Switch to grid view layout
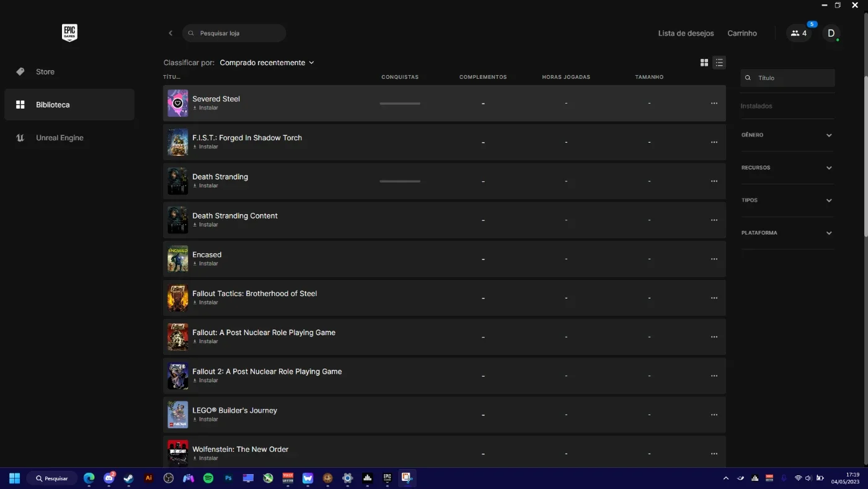 pos(704,63)
